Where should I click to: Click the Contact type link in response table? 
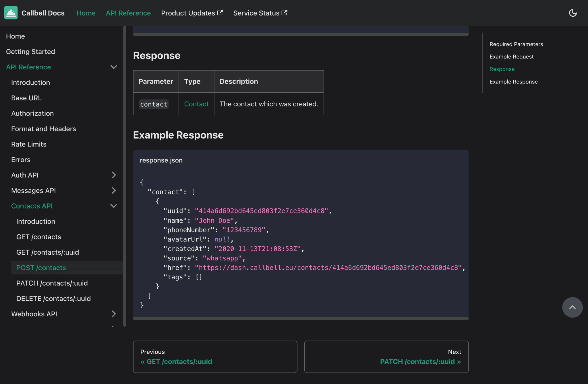point(196,103)
